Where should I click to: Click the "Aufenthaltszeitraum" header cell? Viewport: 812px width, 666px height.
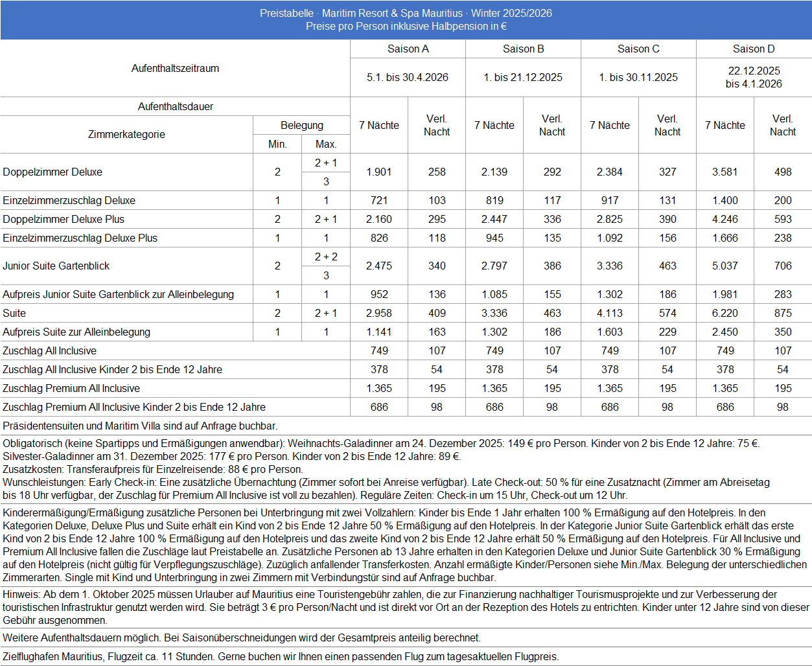(x=175, y=68)
